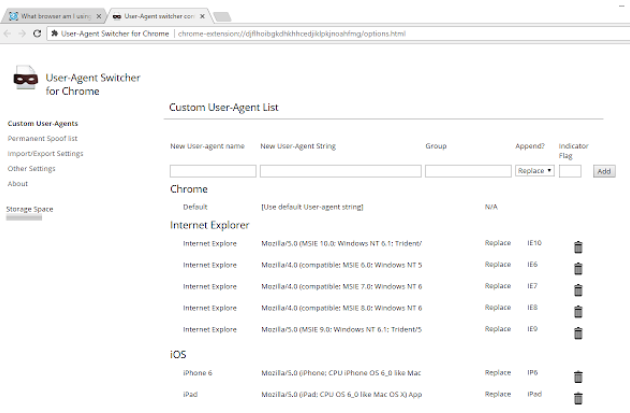This screenshot has width=630, height=413.
Task: Go back with the browser back arrow
Action: [7, 34]
